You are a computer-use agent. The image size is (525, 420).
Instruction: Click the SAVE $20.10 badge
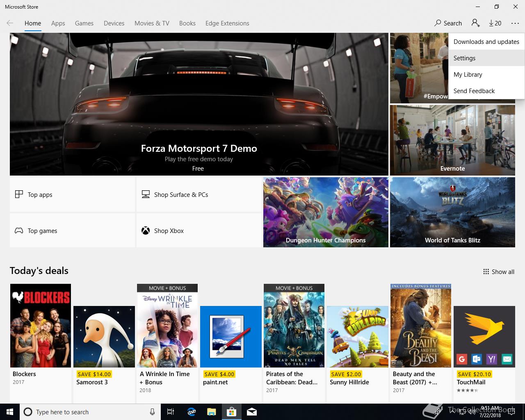(x=474, y=374)
